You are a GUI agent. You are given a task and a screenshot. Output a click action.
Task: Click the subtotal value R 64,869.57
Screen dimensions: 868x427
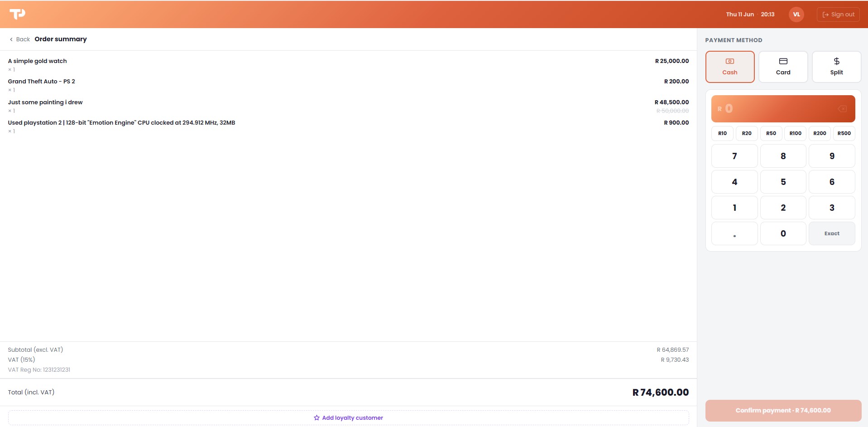tap(673, 350)
